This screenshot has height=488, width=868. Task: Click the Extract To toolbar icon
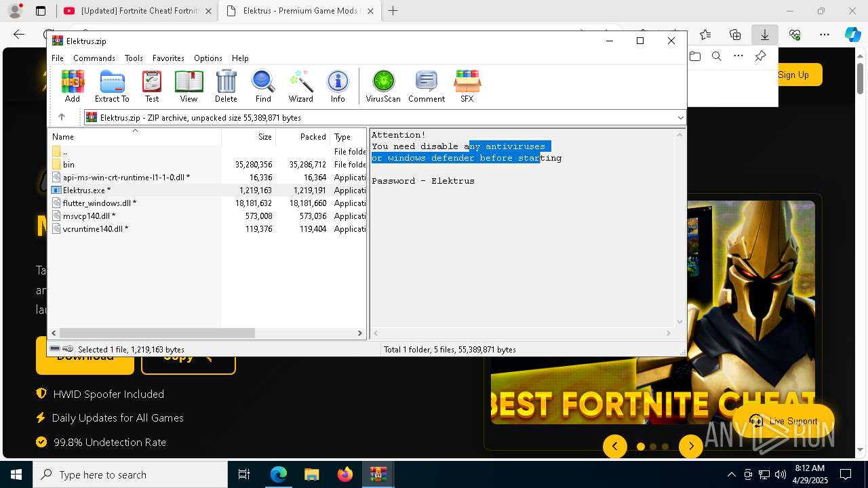pyautogui.click(x=112, y=86)
